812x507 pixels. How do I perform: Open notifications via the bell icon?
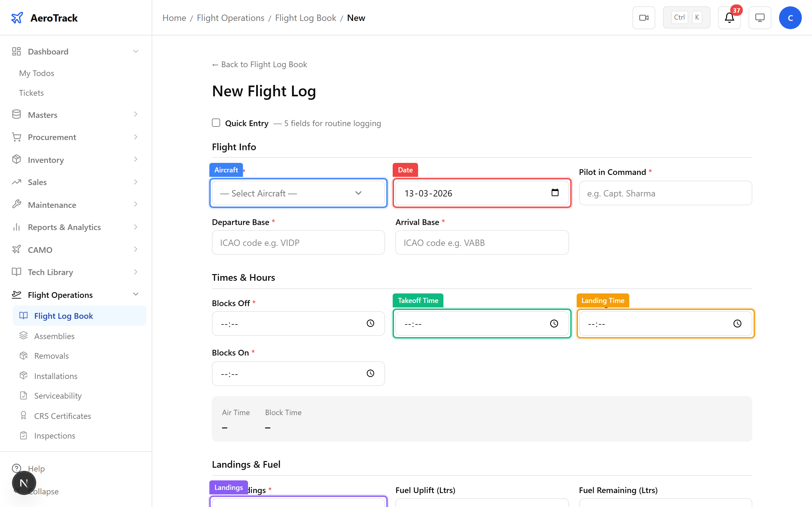coord(729,18)
